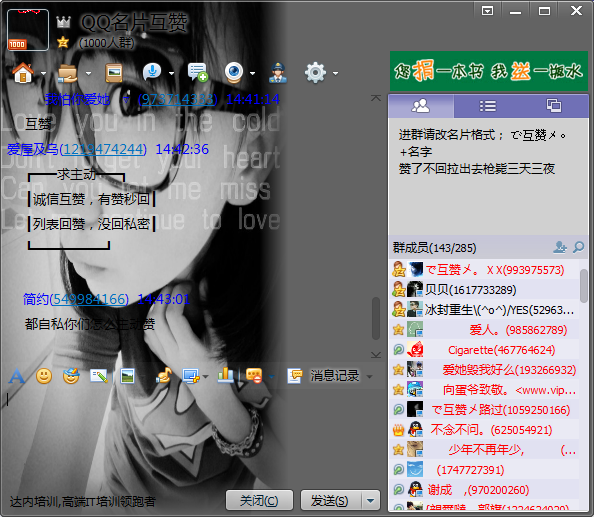This screenshot has height=517, width=594.
Task: Switch to the members people tab
Action: (x=421, y=106)
